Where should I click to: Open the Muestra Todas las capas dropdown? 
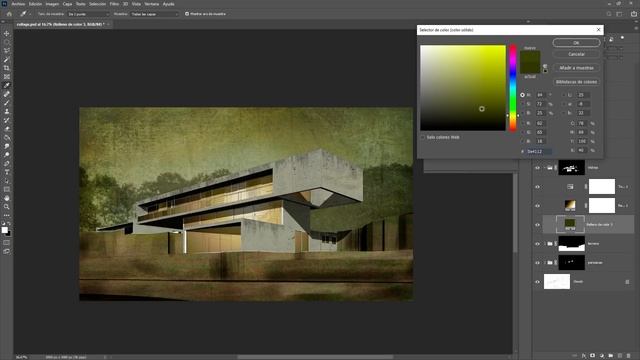[x=155, y=14]
